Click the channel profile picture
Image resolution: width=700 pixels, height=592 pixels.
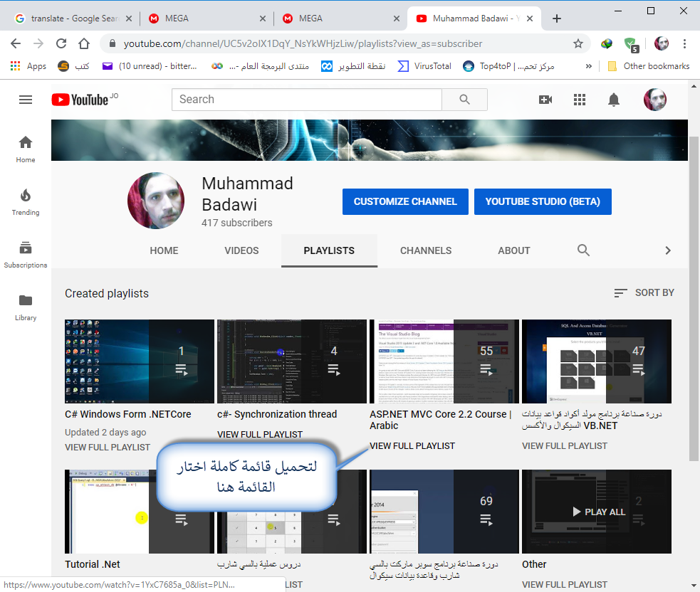[156, 201]
